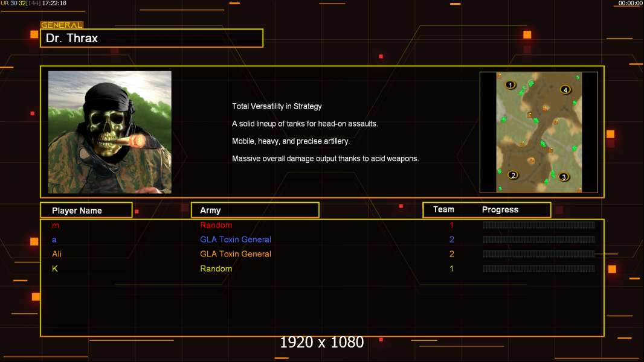The width and height of the screenshot is (644, 362).
Task: Click the loading progress bar for player m
Action: tap(539, 224)
